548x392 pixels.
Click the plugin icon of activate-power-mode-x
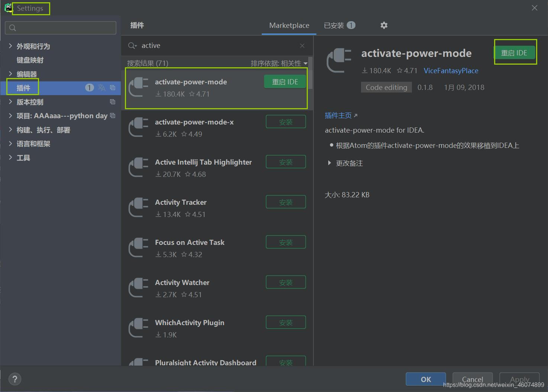[x=138, y=127]
